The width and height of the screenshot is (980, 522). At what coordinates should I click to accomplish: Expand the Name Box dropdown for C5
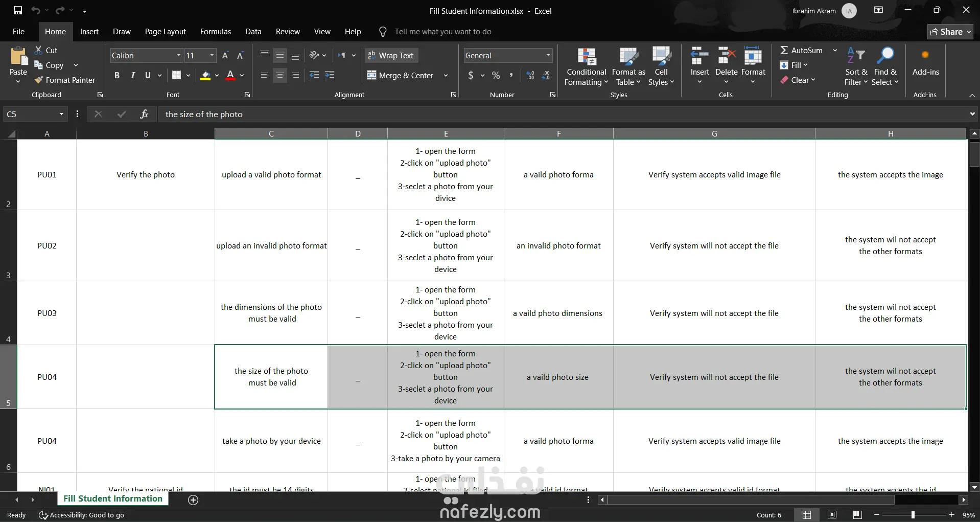click(x=61, y=114)
